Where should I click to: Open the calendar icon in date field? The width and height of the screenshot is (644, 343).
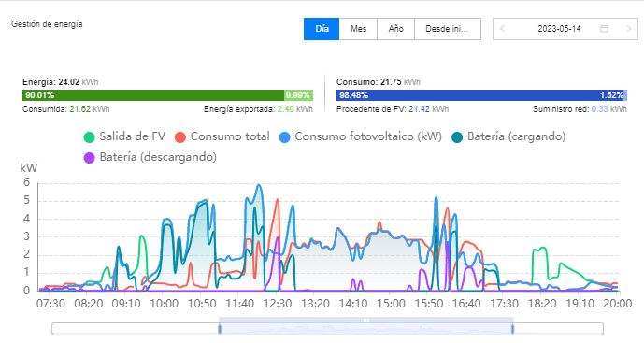[604, 29]
